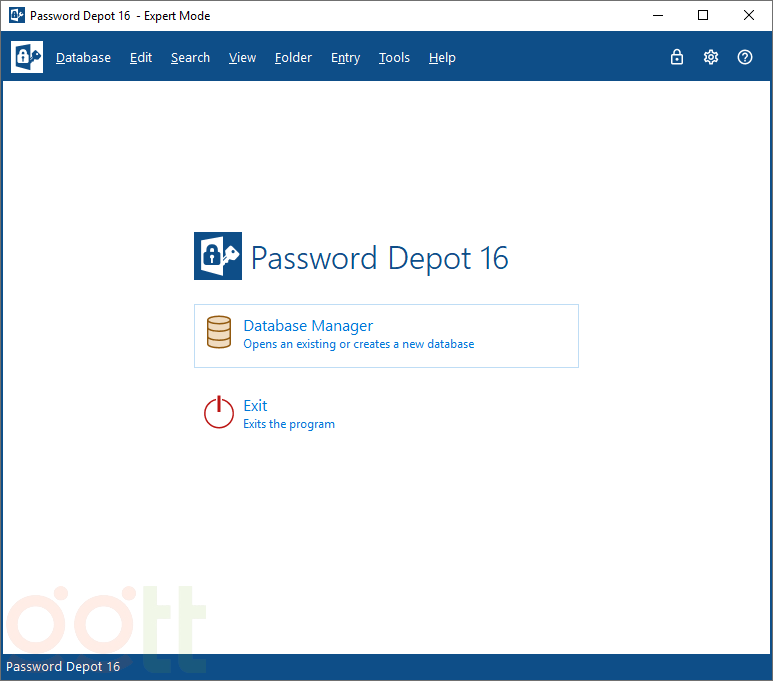This screenshot has height=681, width=773.
Task: Expand the Search menu
Action: 190,58
